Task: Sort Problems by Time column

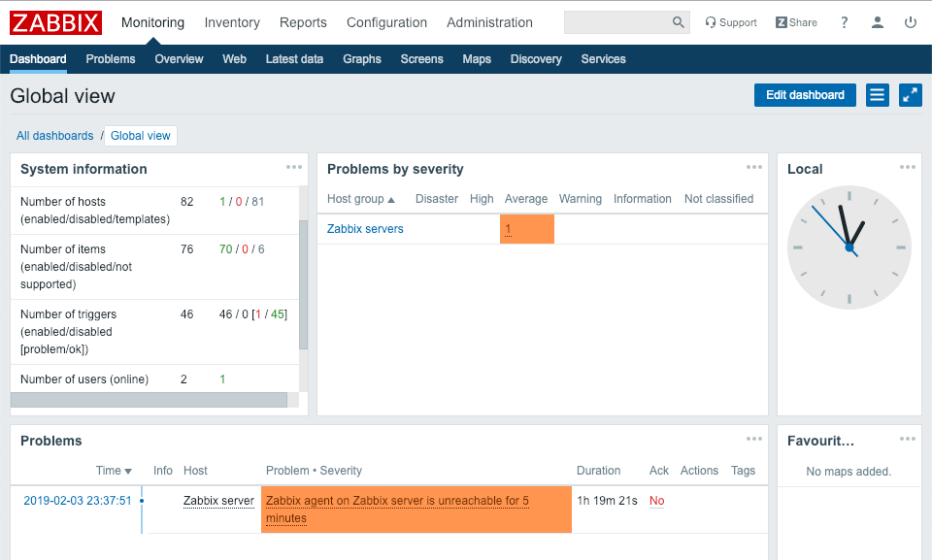Action: coord(114,471)
